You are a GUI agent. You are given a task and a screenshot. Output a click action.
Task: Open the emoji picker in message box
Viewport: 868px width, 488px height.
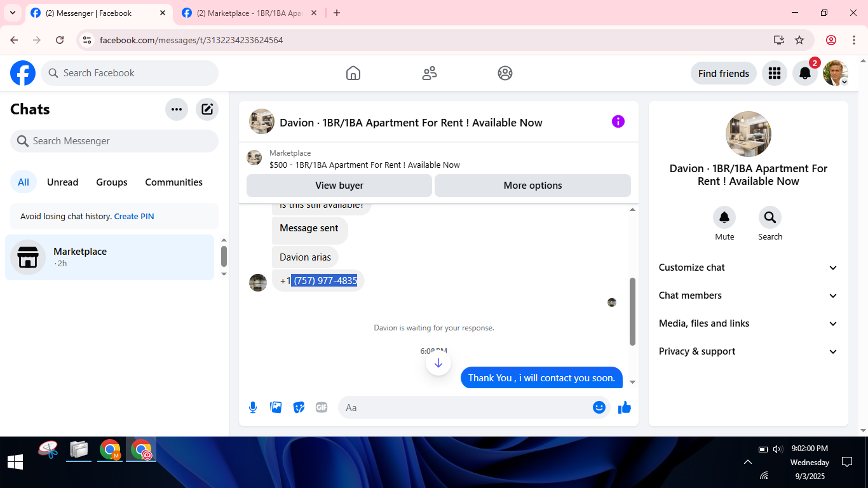(x=599, y=407)
